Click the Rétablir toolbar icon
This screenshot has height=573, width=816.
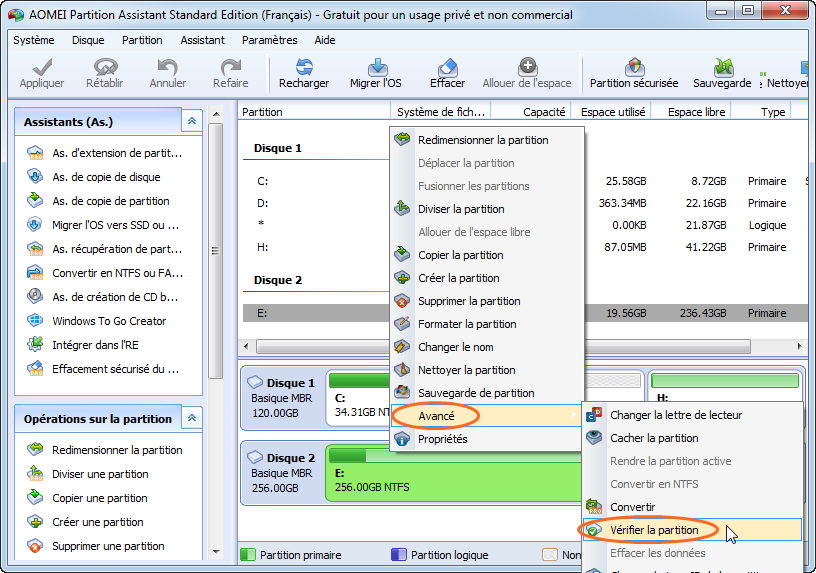click(x=105, y=67)
